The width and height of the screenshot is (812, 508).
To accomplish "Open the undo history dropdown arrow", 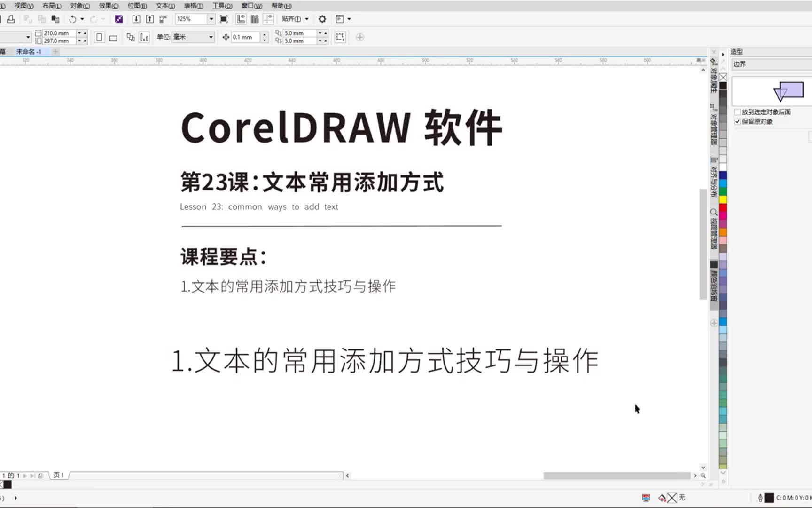I will click(82, 19).
